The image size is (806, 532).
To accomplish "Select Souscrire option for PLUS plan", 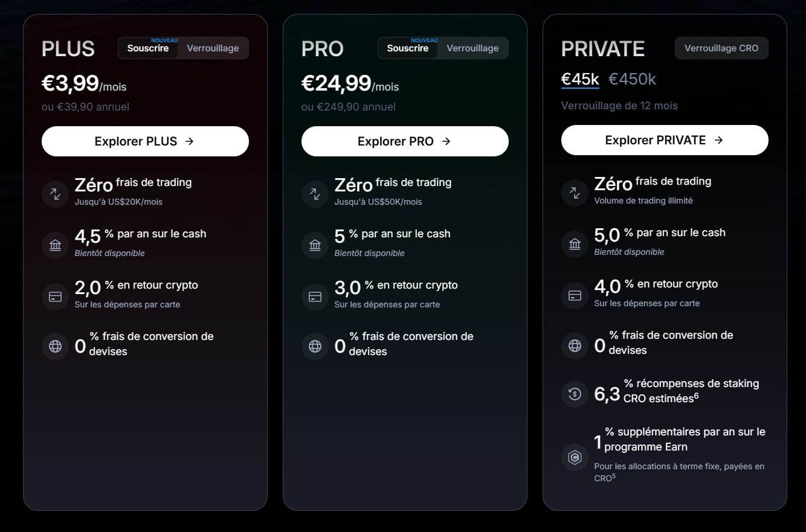I will click(148, 48).
